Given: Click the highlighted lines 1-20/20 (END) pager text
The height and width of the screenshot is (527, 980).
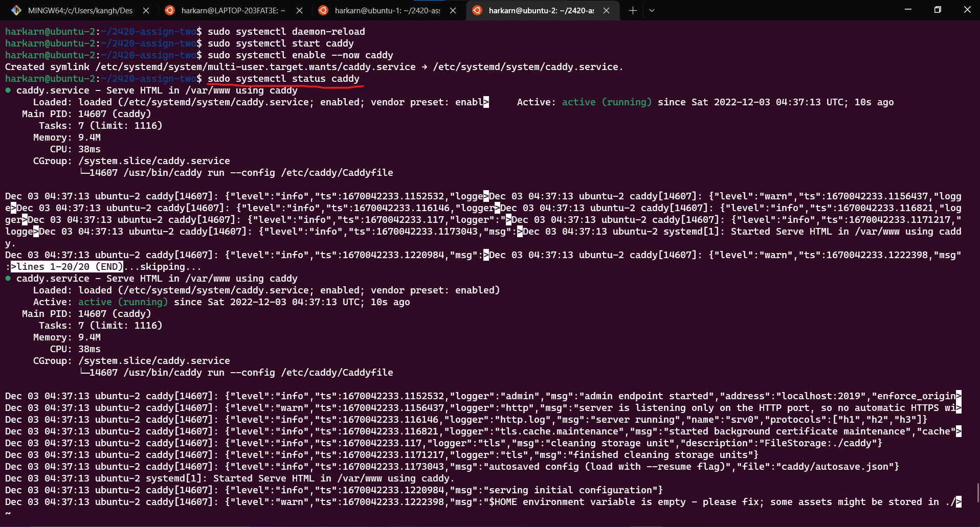Looking at the screenshot, I should coord(65,266).
